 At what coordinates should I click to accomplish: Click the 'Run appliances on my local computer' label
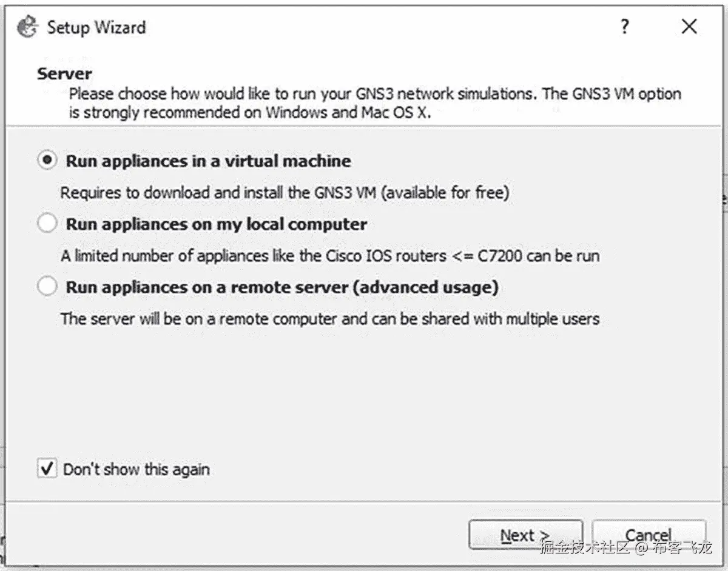pyautogui.click(x=216, y=224)
